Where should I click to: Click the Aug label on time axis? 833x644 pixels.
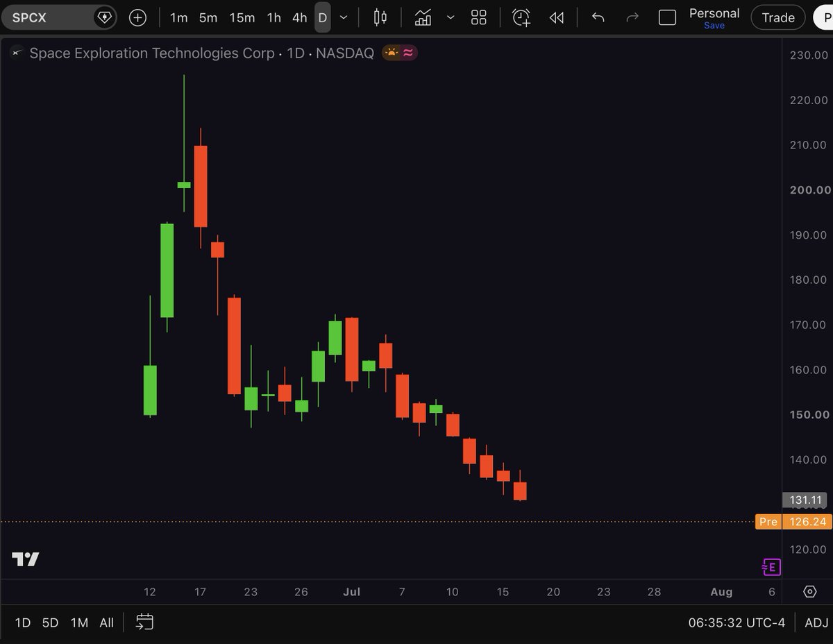(721, 592)
